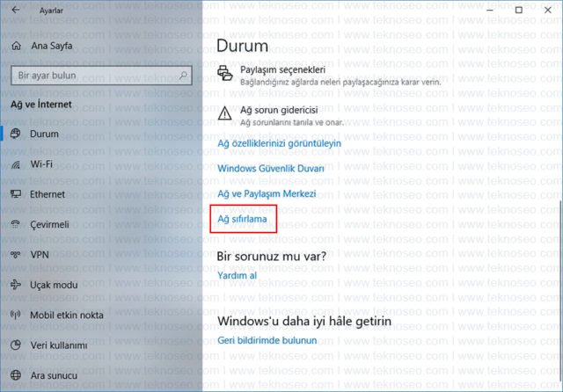Click Geri bildirimde bulunun link
Image resolution: width=563 pixels, height=392 pixels.
tap(267, 340)
